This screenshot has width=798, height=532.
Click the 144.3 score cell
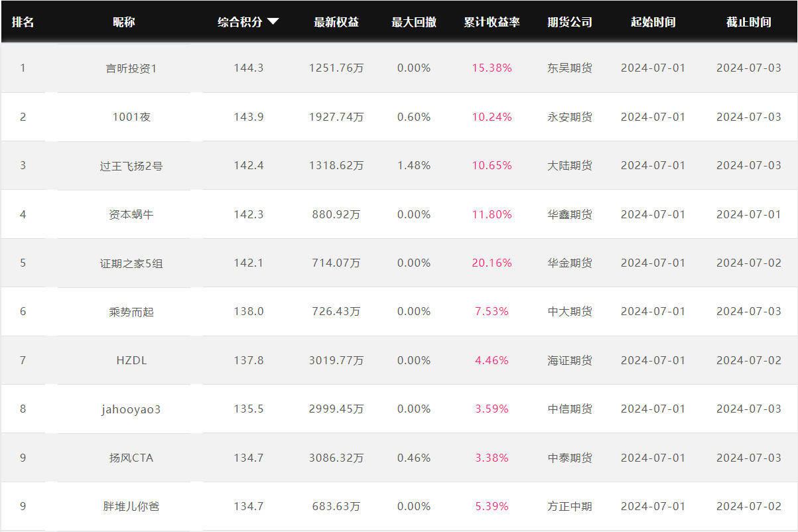pyautogui.click(x=249, y=68)
